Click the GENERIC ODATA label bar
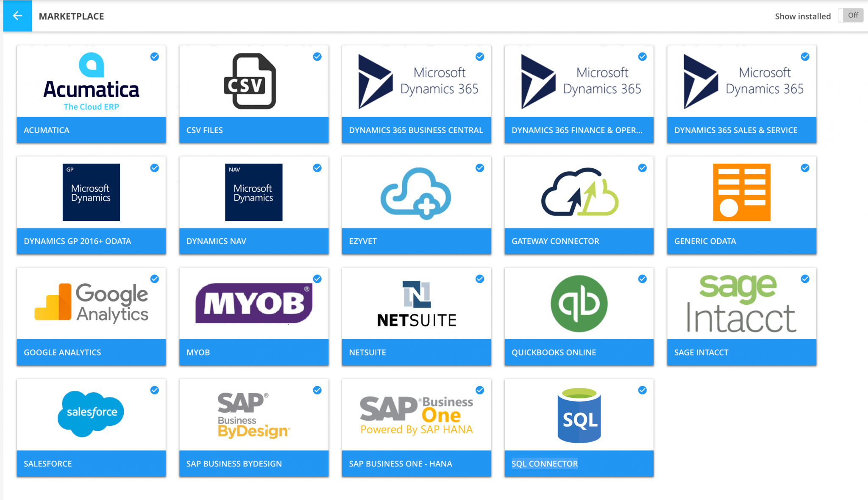This screenshot has width=868, height=500. point(742,241)
